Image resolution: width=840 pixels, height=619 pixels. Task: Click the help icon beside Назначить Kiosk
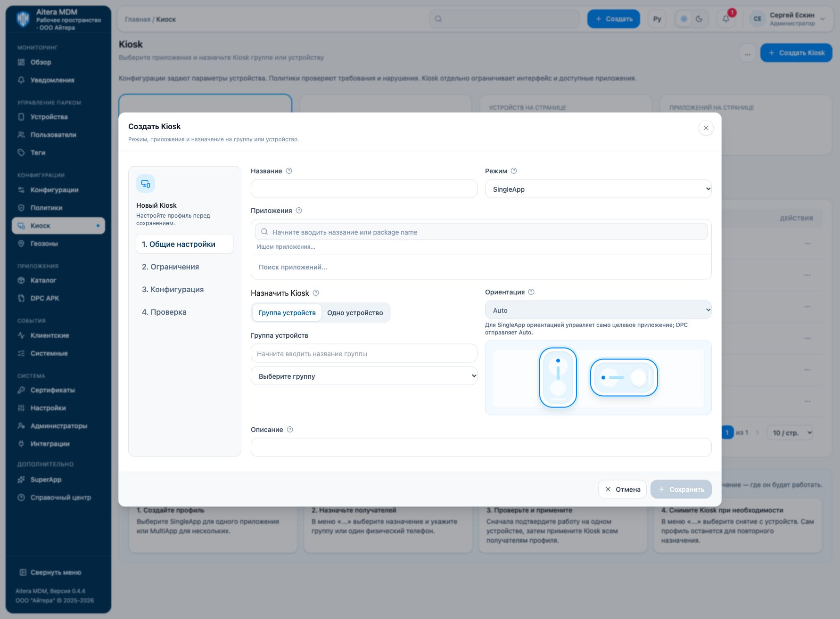[x=316, y=293]
